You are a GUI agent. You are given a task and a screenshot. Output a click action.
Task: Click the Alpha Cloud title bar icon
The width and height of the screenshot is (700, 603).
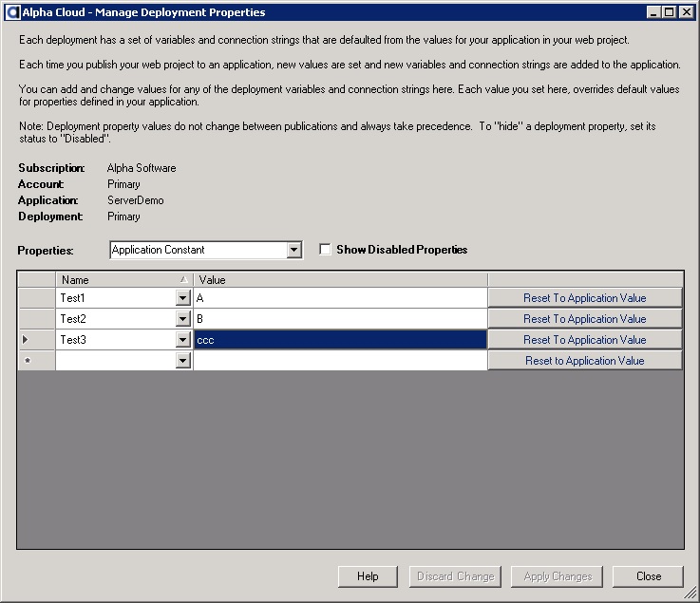(13, 12)
